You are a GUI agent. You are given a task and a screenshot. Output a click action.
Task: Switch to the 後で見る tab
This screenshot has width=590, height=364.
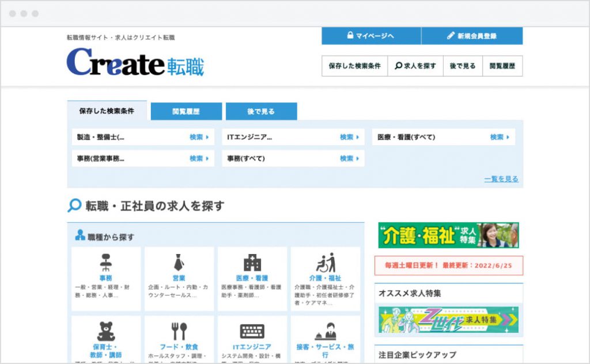[x=261, y=111]
